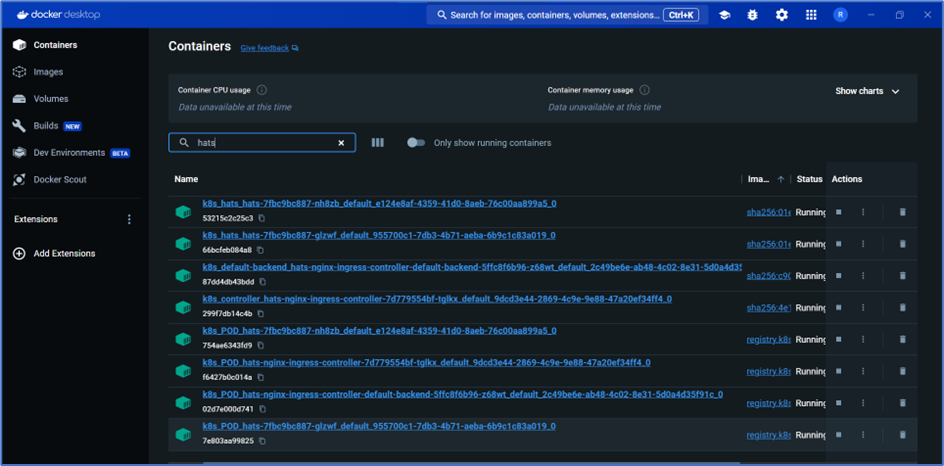Stop the k8s_hats nh8zb container
The image size is (944, 466).
[839, 211]
